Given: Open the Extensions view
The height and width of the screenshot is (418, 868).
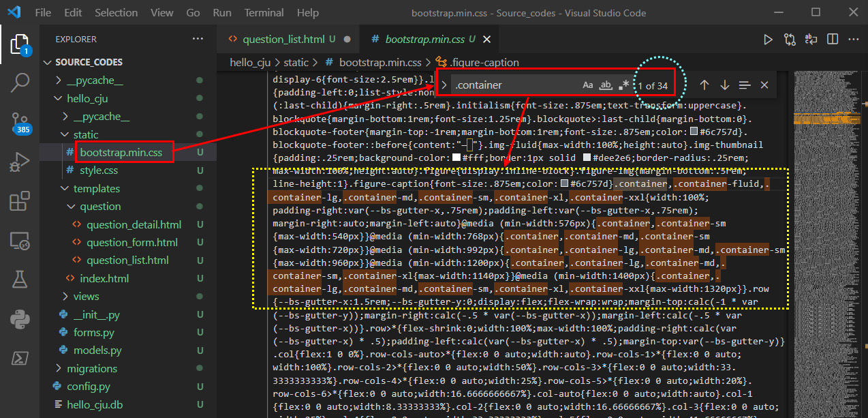Looking at the screenshot, I should [x=20, y=201].
